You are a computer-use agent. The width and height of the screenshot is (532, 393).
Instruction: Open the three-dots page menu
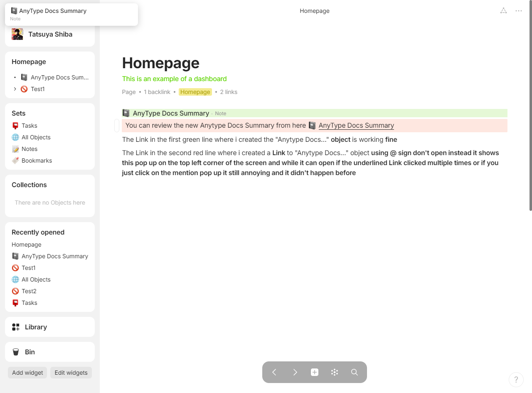point(519,11)
